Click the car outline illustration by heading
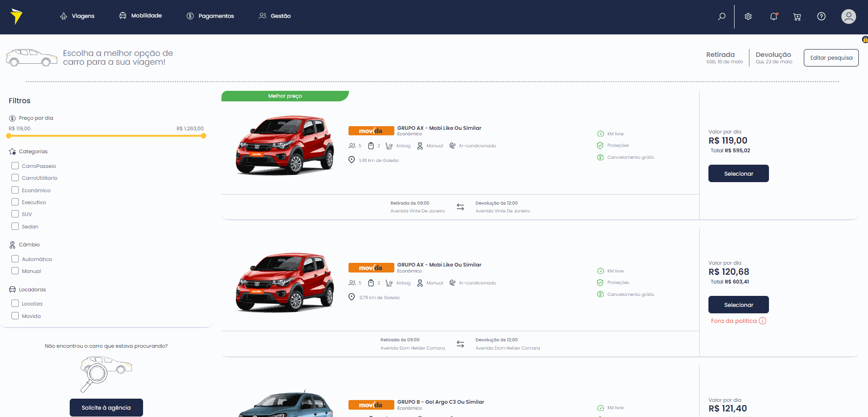This screenshot has width=868, height=417. pos(32,58)
